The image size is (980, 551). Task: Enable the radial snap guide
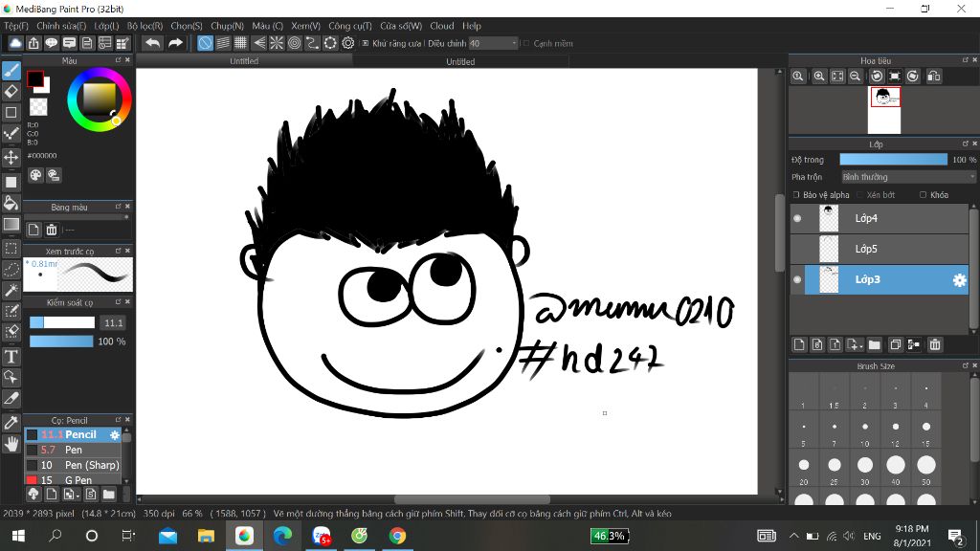tap(277, 43)
